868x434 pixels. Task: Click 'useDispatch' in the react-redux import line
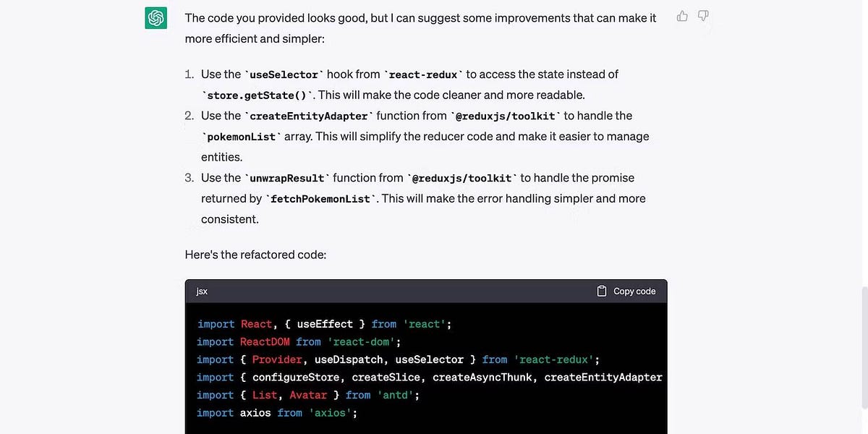coord(349,359)
